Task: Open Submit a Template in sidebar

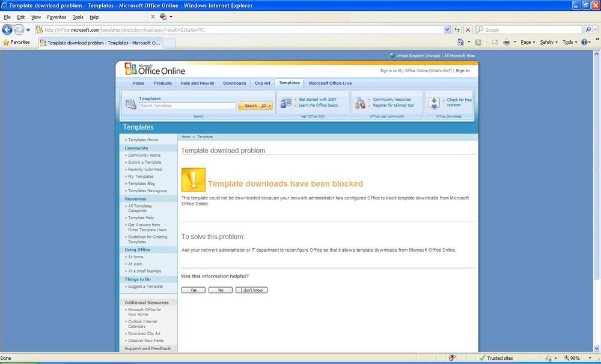Action: (144, 162)
